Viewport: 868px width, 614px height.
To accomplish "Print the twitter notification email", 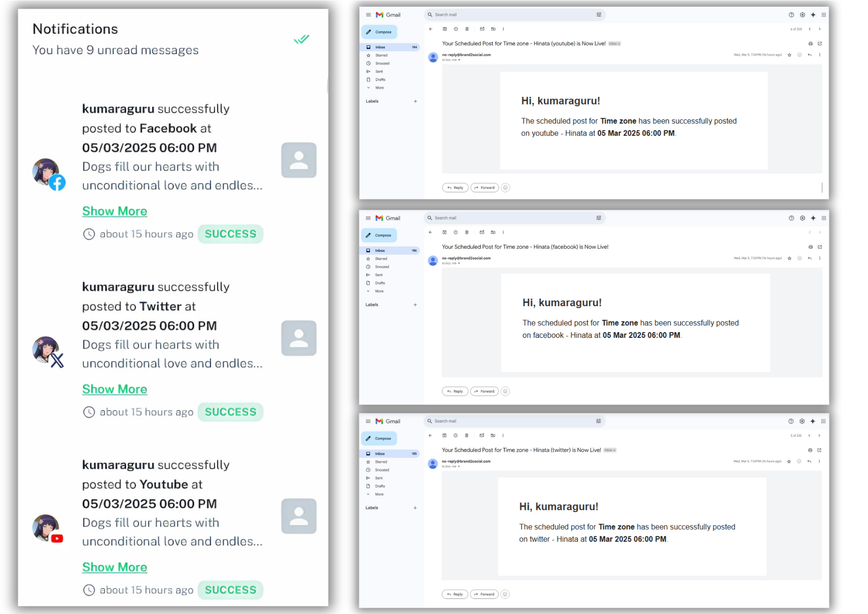I will [810, 450].
